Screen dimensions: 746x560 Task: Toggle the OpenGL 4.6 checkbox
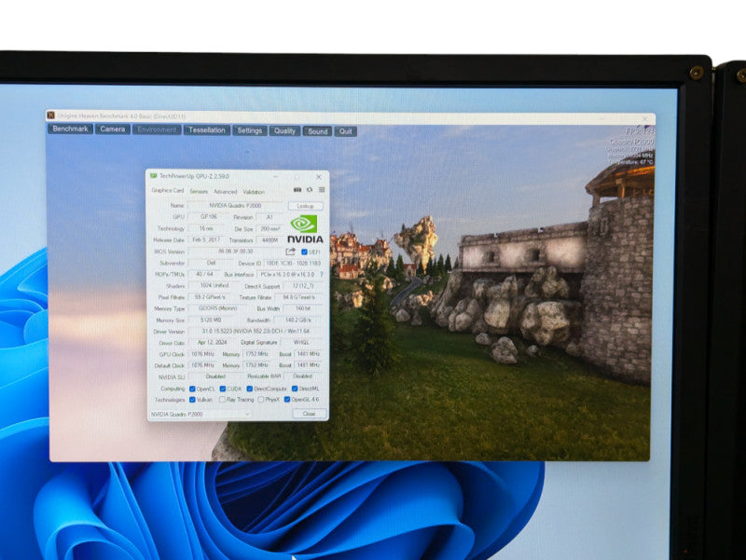click(287, 400)
